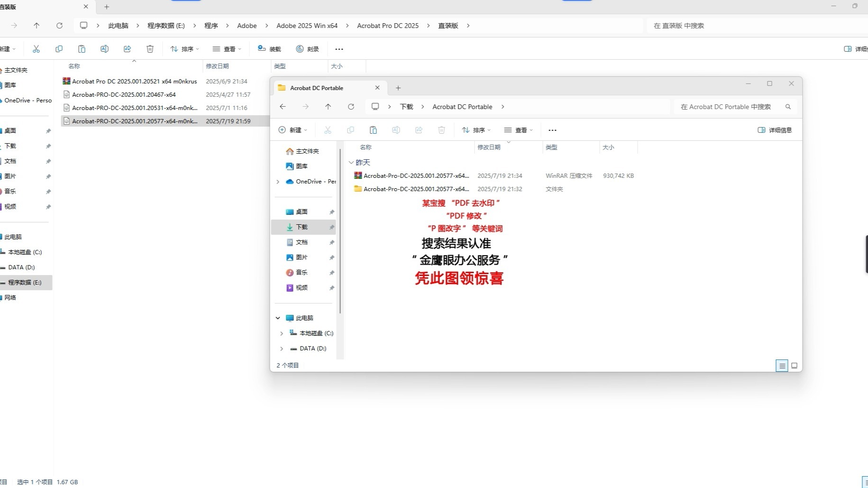
Task: Open 图库 from the sidebar
Action: point(10,85)
